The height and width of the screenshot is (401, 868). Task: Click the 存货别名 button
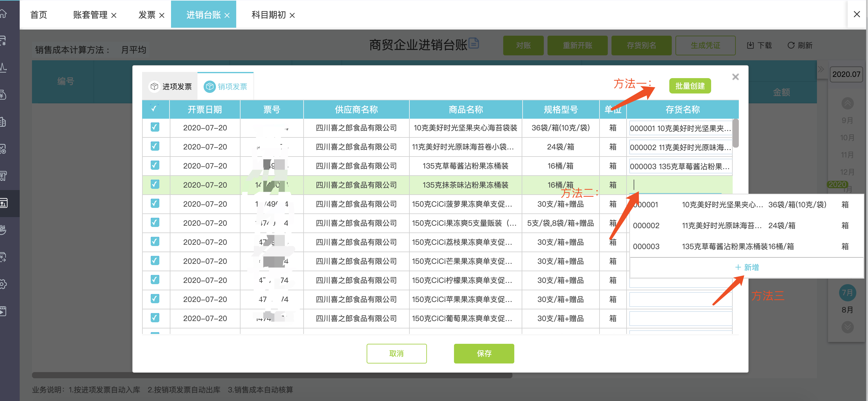[641, 46]
